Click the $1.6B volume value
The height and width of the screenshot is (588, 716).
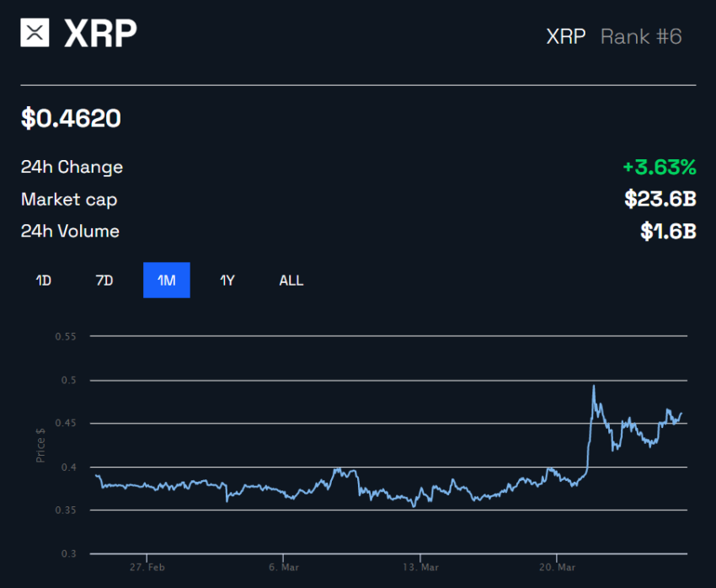pos(668,231)
